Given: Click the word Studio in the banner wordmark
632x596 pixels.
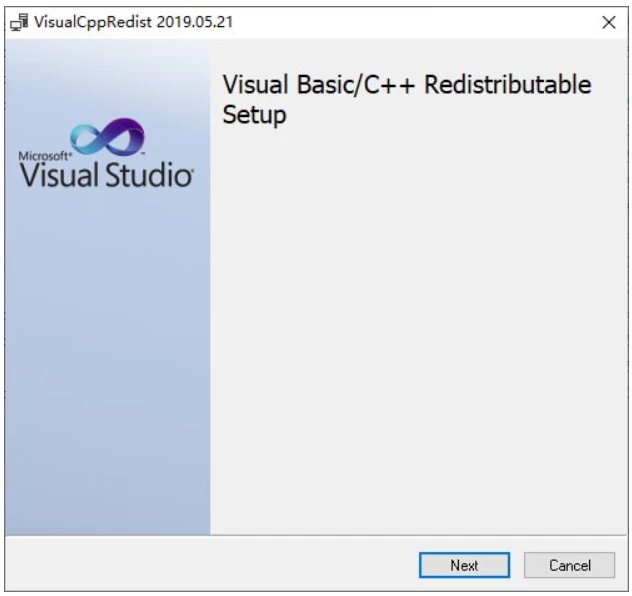Looking at the screenshot, I should point(149,176).
